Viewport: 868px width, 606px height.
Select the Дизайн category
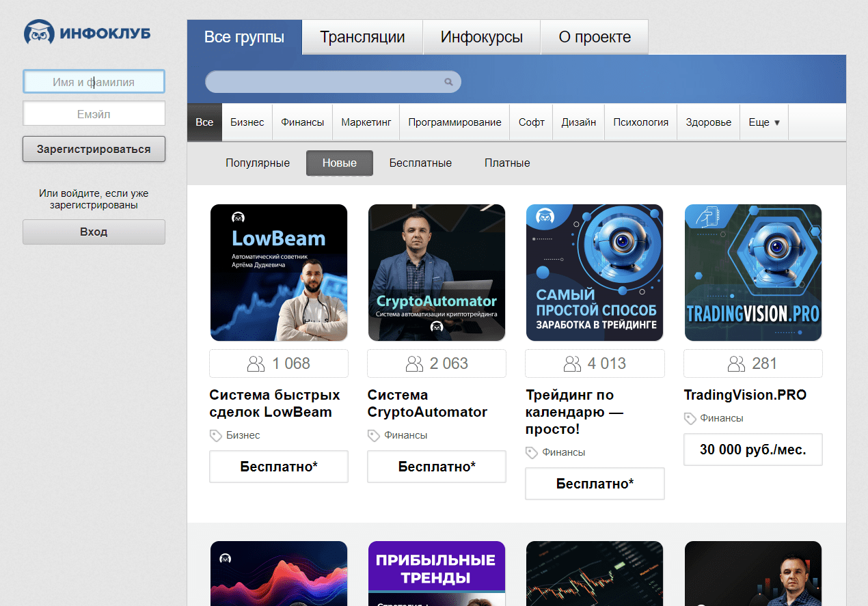[x=579, y=122]
